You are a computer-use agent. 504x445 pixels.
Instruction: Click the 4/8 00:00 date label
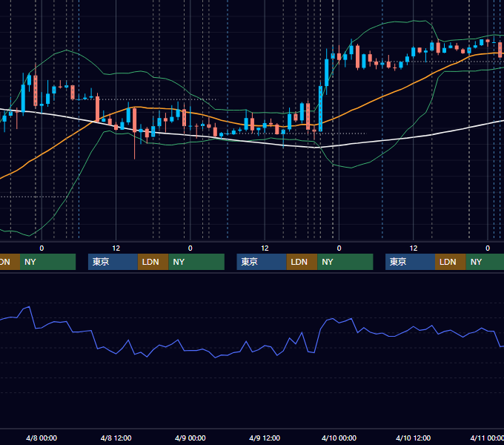[42, 438]
